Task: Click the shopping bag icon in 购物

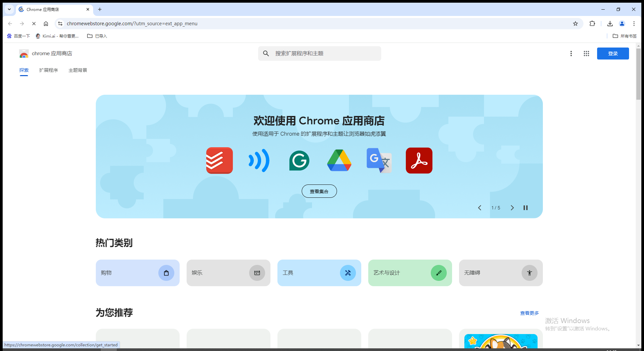Action: (166, 273)
